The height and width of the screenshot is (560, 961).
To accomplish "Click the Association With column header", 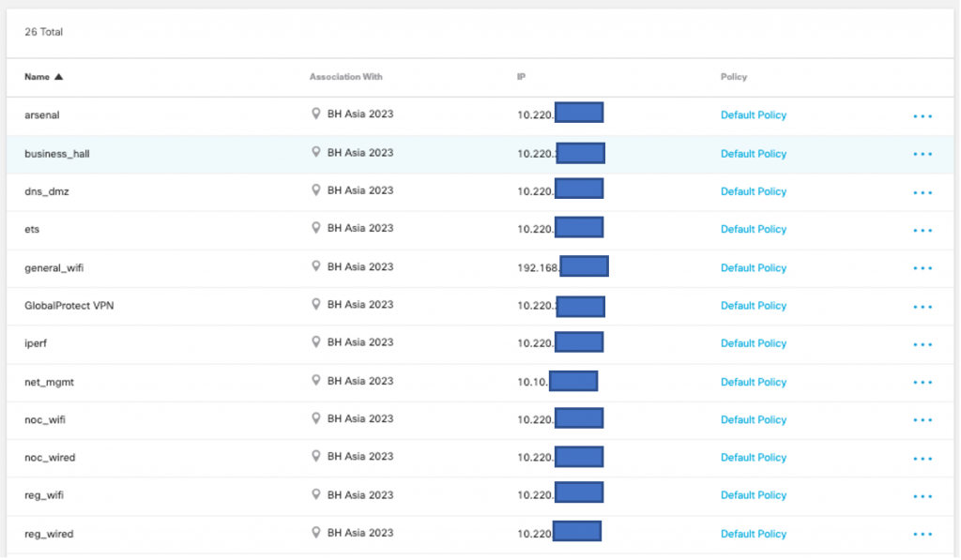I will (x=345, y=77).
